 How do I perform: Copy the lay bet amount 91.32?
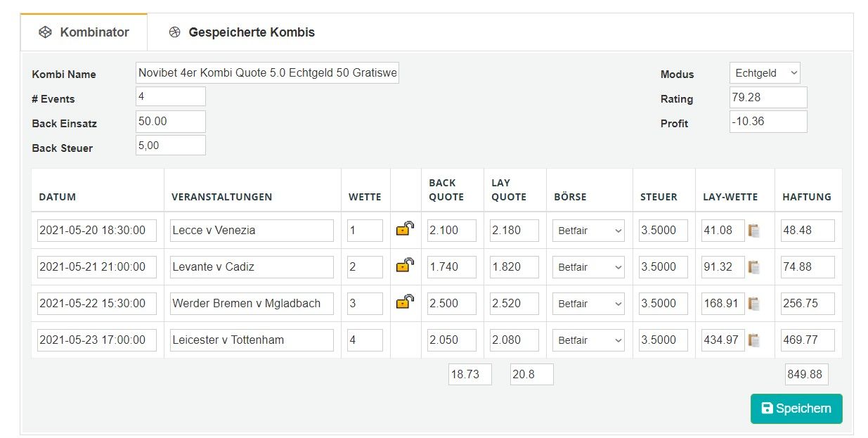tap(754, 267)
